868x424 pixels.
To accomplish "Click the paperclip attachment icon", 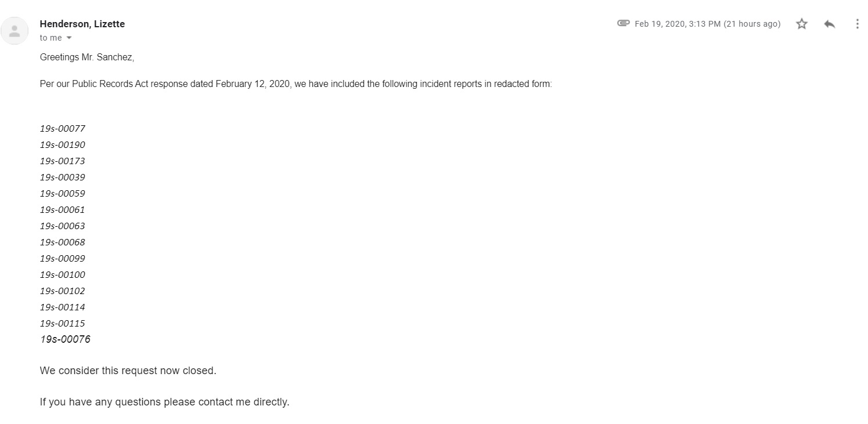I will click(624, 23).
